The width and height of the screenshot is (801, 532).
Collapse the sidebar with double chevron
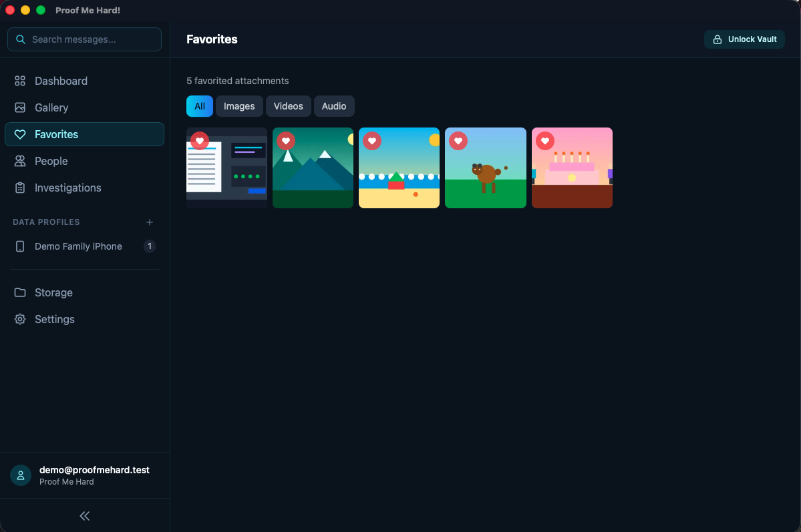pos(85,516)
